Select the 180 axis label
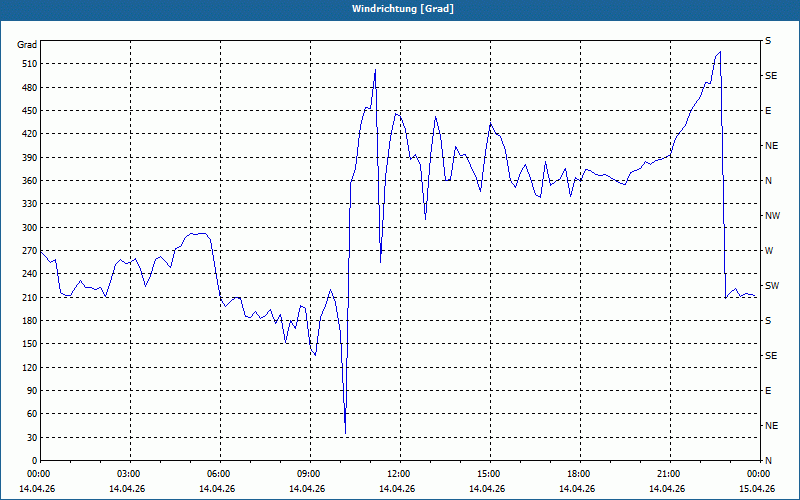The width and height of the screenshot is (800, 500). pos(30,321)
